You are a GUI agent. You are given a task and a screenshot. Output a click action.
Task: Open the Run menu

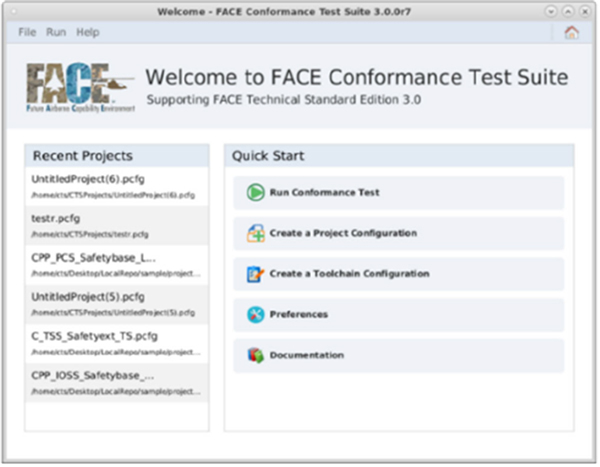tap(56, 32)
